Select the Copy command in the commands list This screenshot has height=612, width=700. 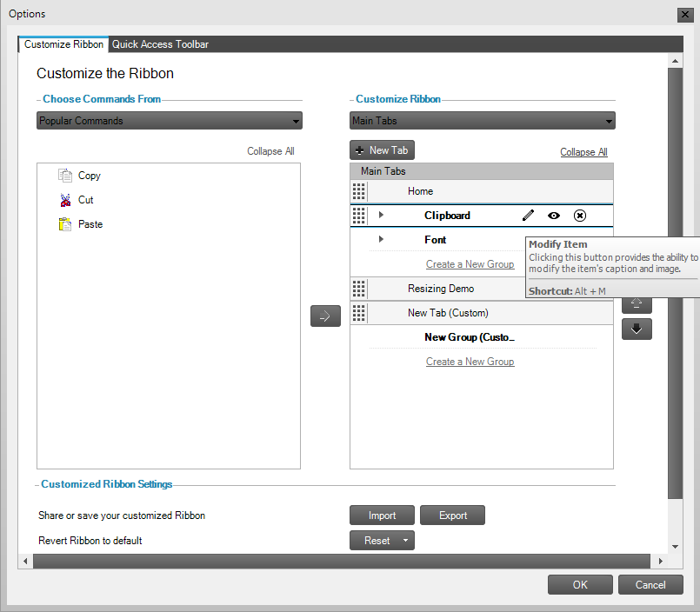tap(90, 175)
